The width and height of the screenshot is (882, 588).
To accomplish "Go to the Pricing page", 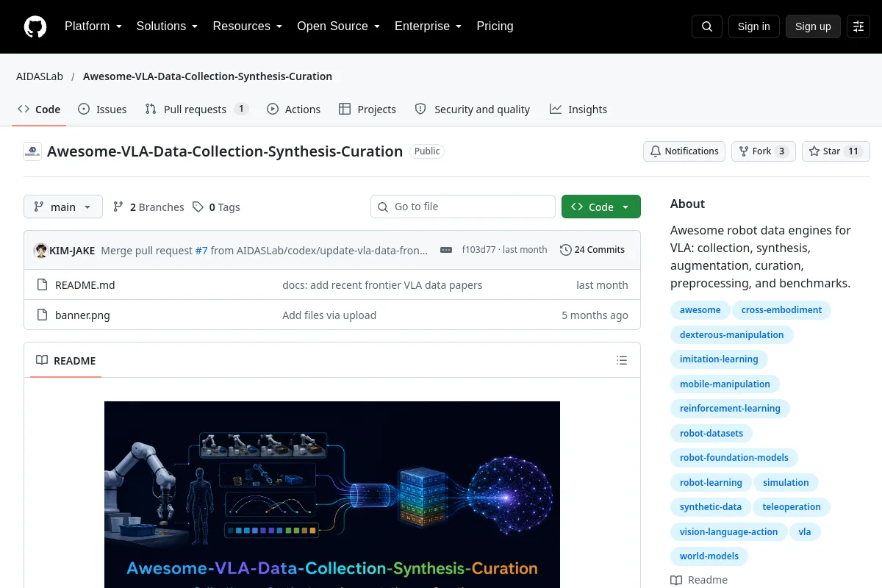I will pos(495,26).
